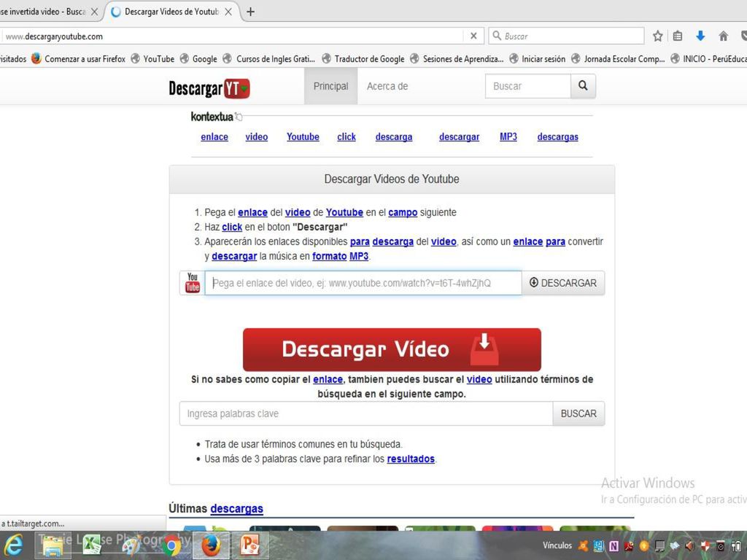
Task: Follow the 'resultados' link
Action: click(x=411, y=459)
